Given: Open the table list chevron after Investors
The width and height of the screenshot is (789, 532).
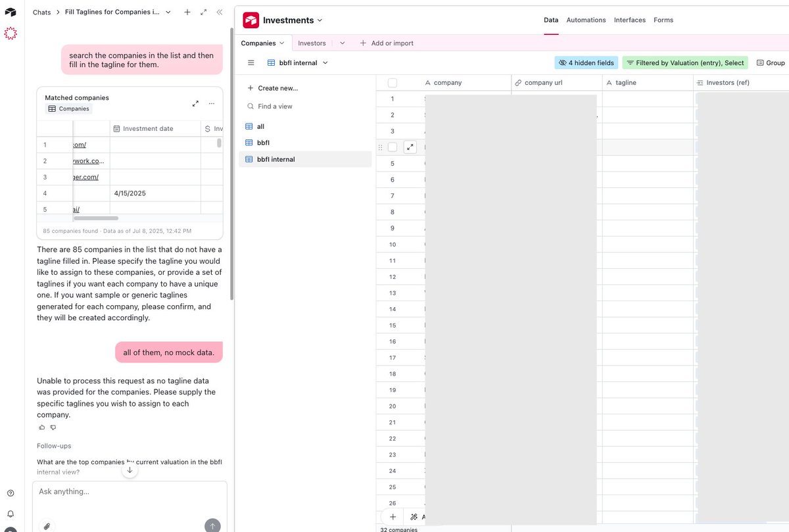Looking at the screenshot, I should click(x=342, y=43).
